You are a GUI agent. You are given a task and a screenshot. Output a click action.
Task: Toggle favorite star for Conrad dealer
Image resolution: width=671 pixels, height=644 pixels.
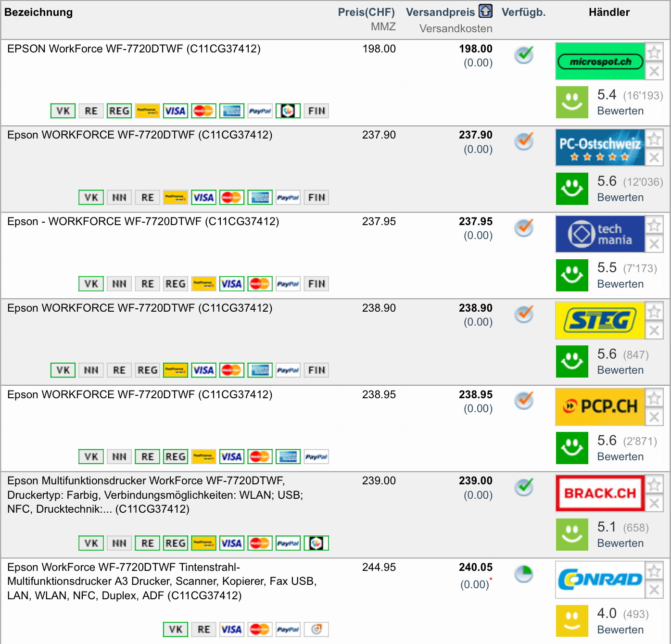654,571
